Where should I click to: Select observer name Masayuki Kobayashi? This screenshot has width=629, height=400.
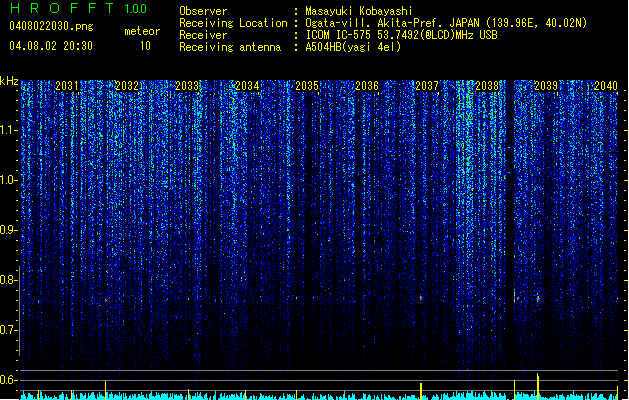pyautogui.click(x=359, y=11)
